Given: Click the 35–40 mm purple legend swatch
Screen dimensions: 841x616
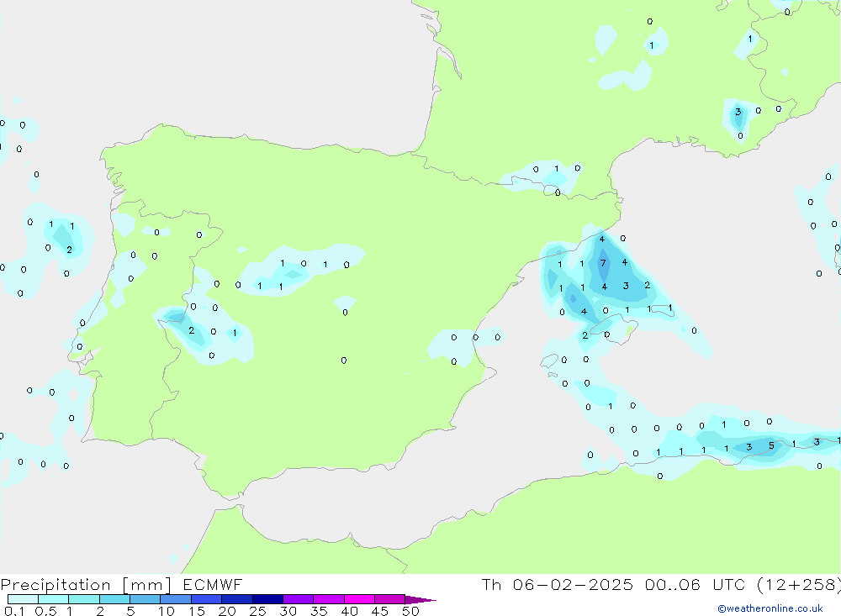Looking at the screenshot, I should [329, 599].
